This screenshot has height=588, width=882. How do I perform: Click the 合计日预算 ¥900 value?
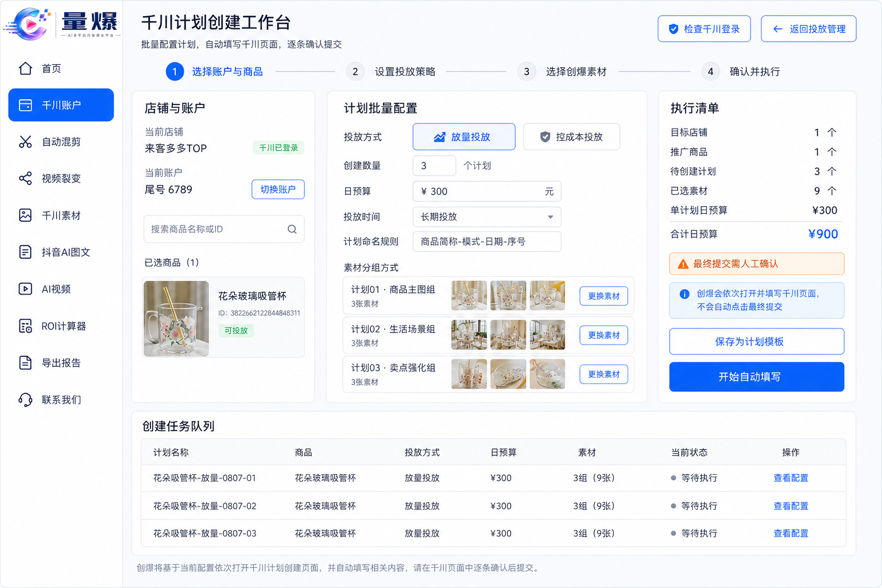click(823, 234)
